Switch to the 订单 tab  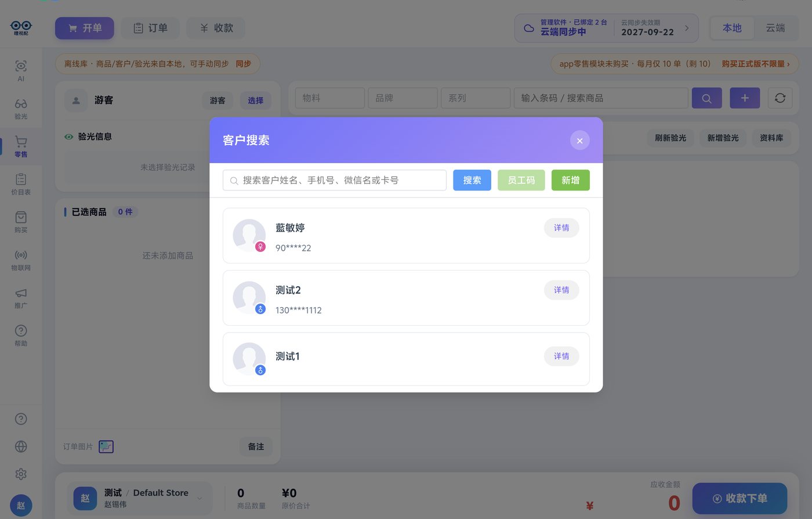click(x=150, y=28)
